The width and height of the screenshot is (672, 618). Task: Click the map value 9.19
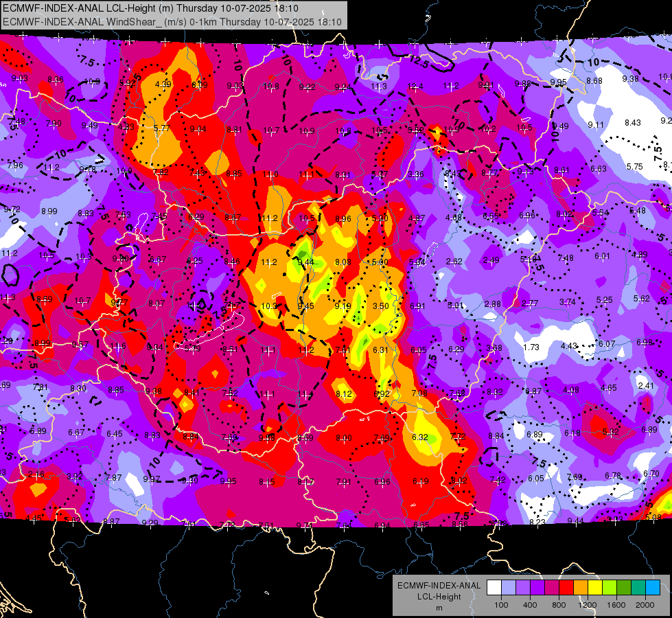pyautogui.click(x=343, y=306)
